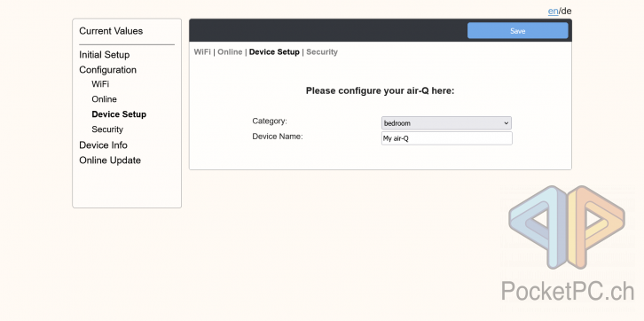This screenshot has height=321, width=644.
Task: Open the Security tab in top breadcrumb
Action: 322,51
